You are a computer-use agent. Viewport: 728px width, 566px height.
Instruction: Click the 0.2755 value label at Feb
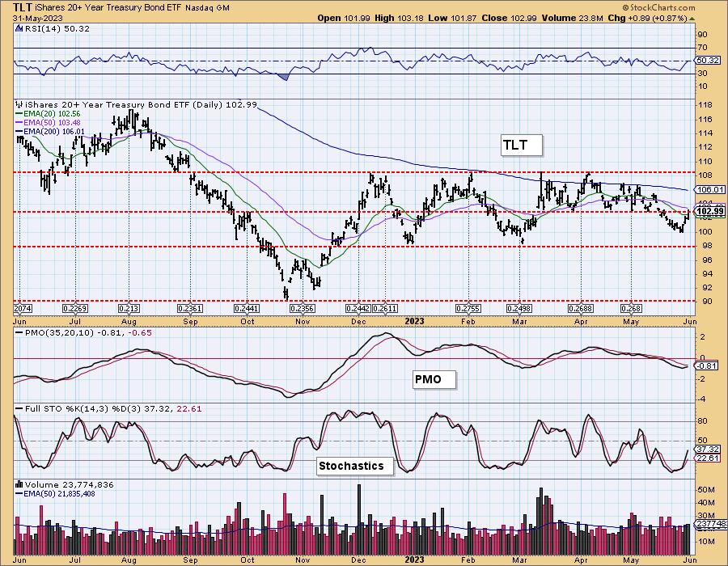[x=468, y=309]
